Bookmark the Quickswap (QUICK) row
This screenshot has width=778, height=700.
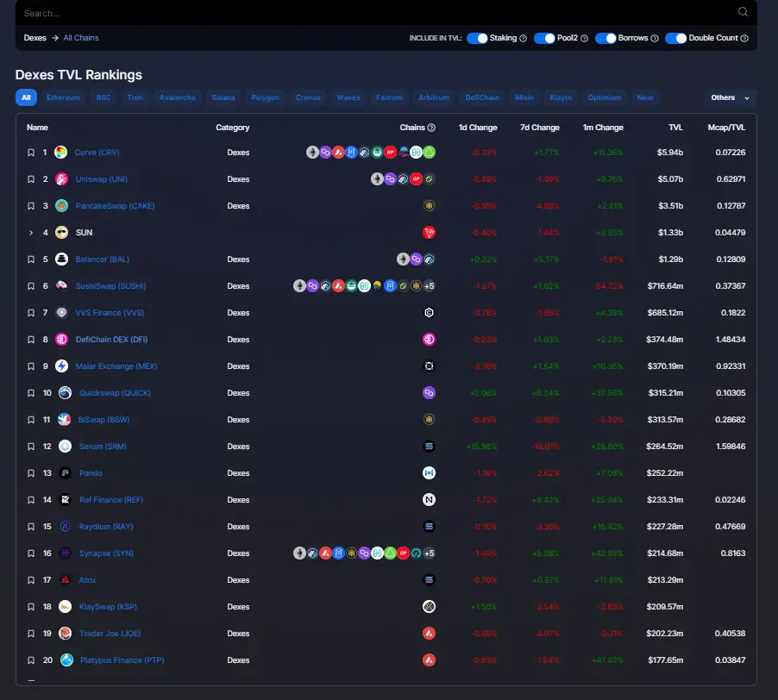31,393
